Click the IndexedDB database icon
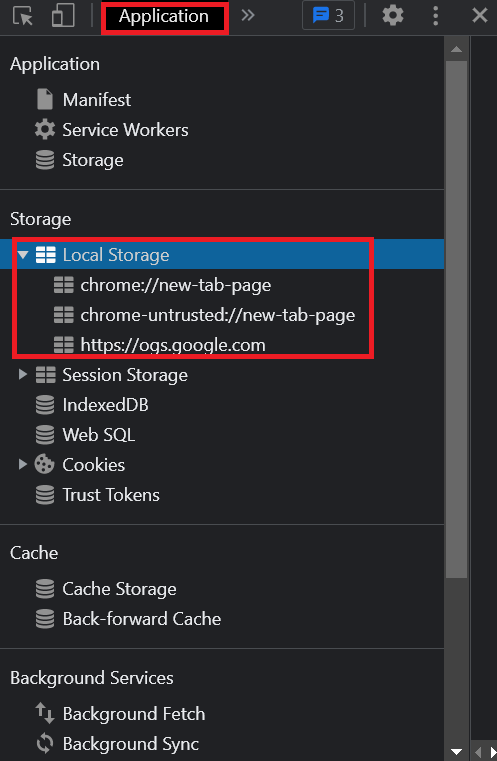This screenshot has width=497, height=761. pyautogui.click(x=45, y=405)
